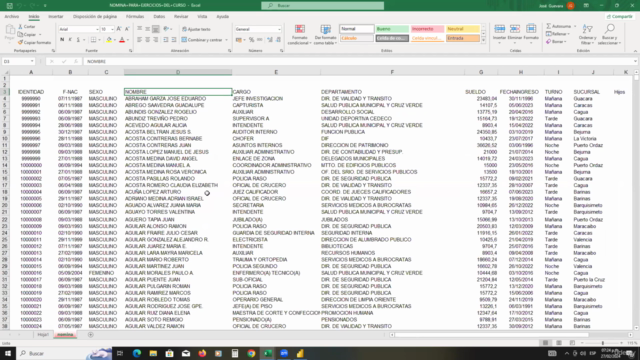Align text left in cell
Screen dimensions: 640x360
140,40
